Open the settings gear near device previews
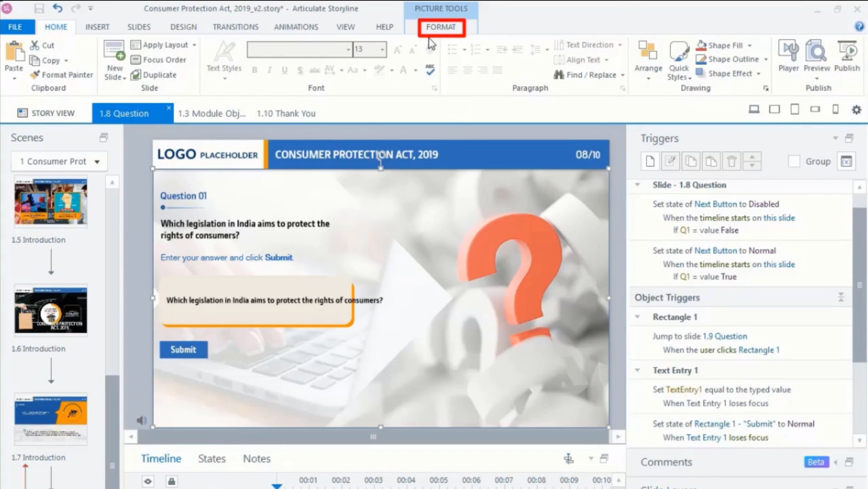Screen dimensions: 868x489 pos(856,110)
